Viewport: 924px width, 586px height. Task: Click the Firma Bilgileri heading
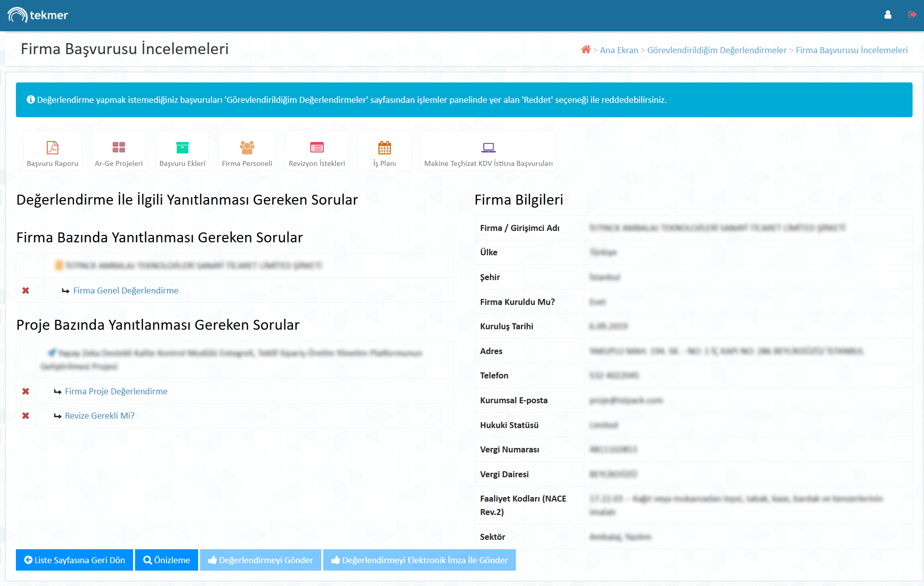tap(519, 200)
